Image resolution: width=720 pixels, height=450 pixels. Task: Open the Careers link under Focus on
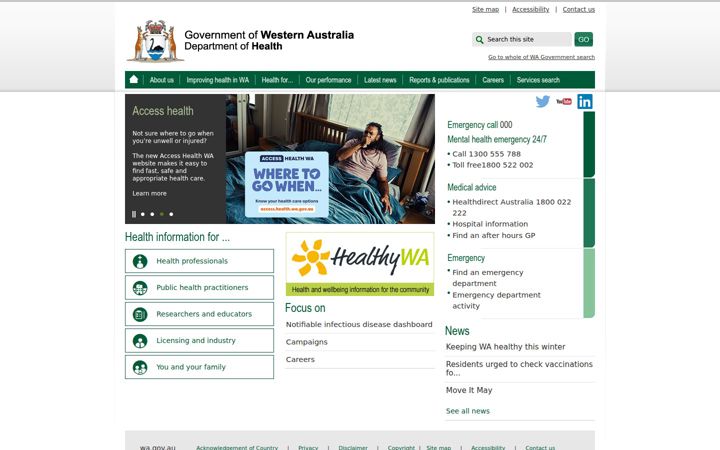point(300,360)
